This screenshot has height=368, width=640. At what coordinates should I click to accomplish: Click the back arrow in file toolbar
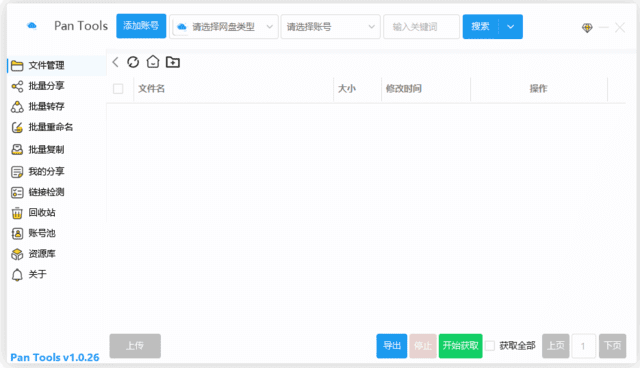pyautogui.click(x=116, y=62)
